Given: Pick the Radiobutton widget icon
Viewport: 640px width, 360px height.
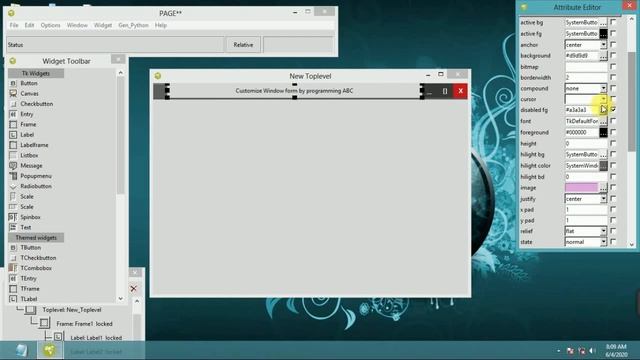Looking at the screenshot, I should click(13, 186).
